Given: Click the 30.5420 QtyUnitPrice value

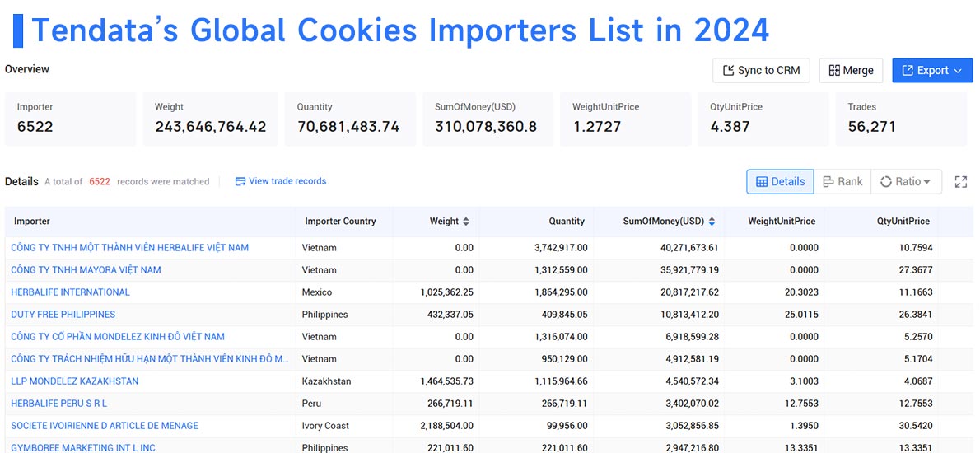Looking at the screenshot, I should click(916, 426).
